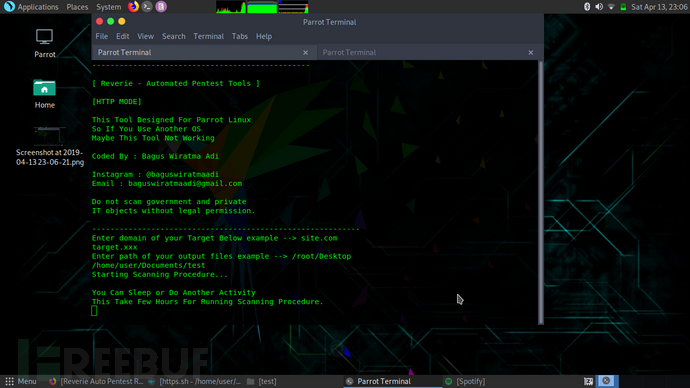The image size is (690, 388).
Task: Open the terminal File menu
Action: click(x=102, y=36)
